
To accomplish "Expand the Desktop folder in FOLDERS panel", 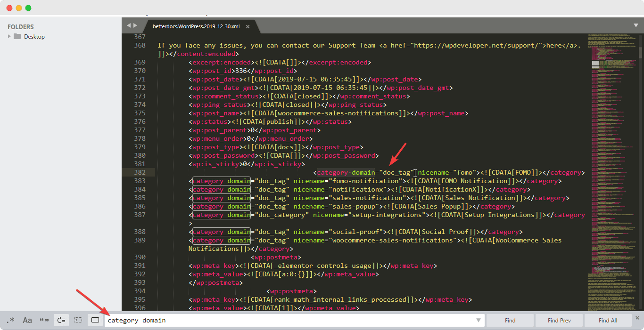I will tap(8, 36).
